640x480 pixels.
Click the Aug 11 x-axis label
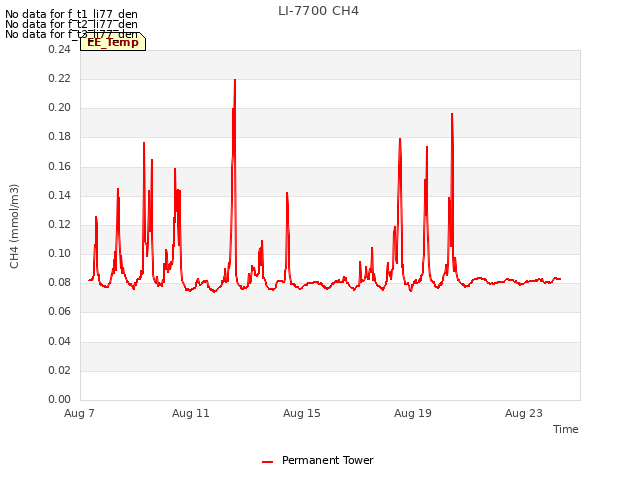191,413
